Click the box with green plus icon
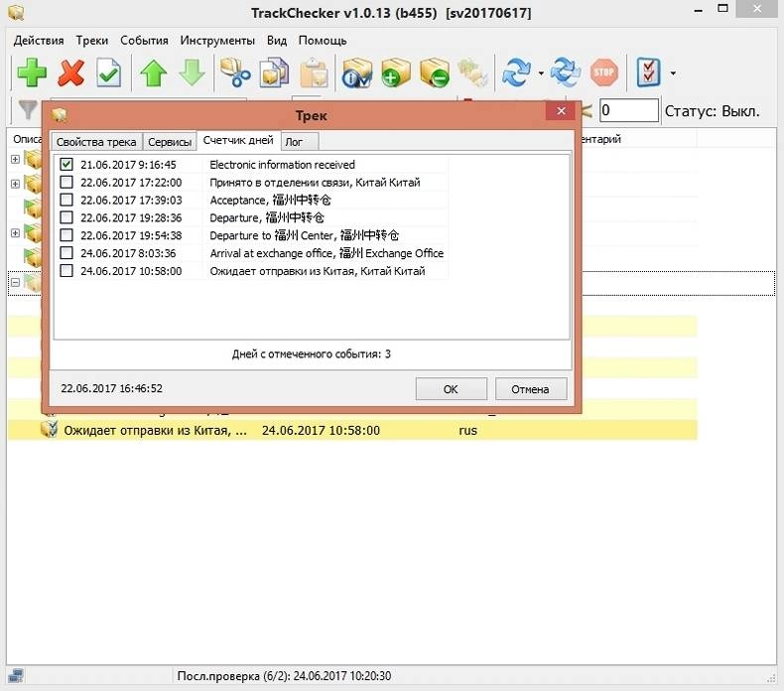 pyautogui.click(x=396, y=73)
